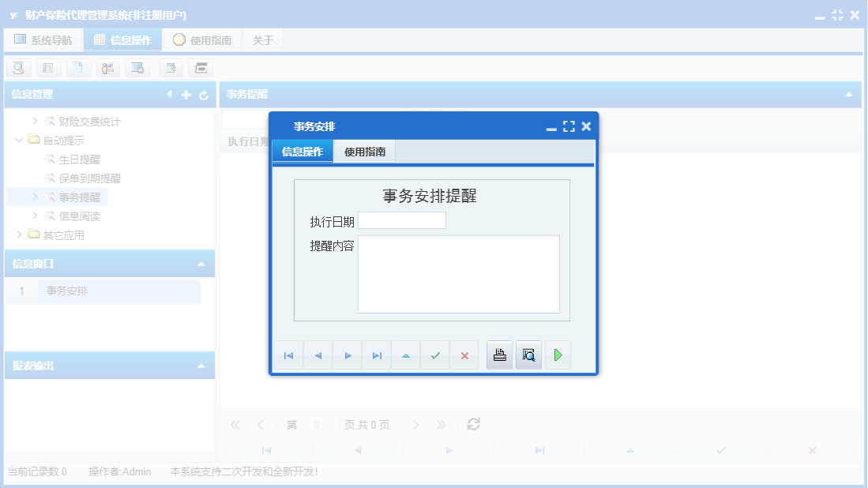Screen dimensions: 868x488
Task: Click the green run icon in dialog
Action: coord(558,355)
